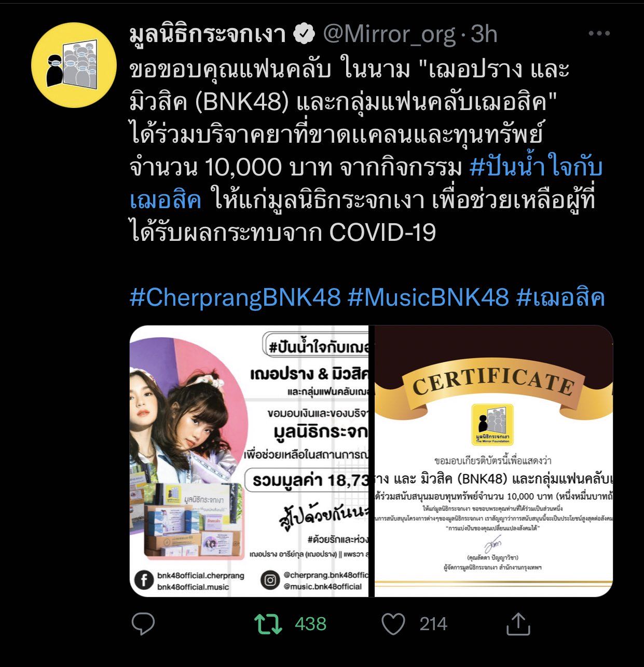The image size is (644, 667).
Task: Open the three-dot more options menu
Action: click(599, 34)
